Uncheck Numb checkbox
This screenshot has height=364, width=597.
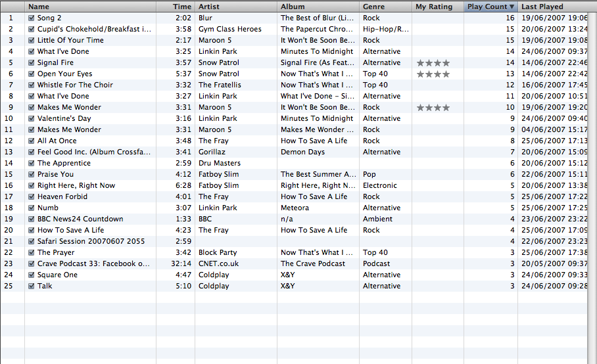31,208
